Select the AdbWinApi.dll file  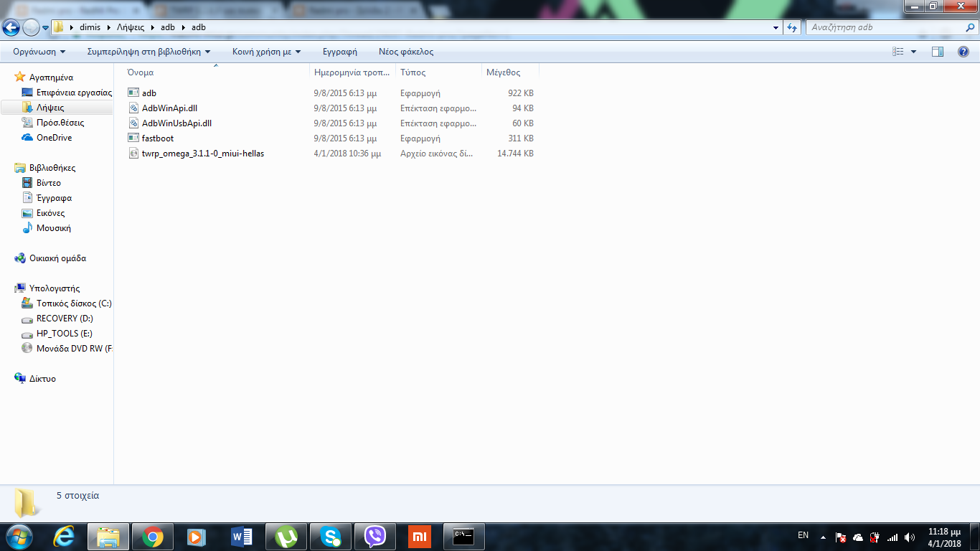(x=169, y=108)
